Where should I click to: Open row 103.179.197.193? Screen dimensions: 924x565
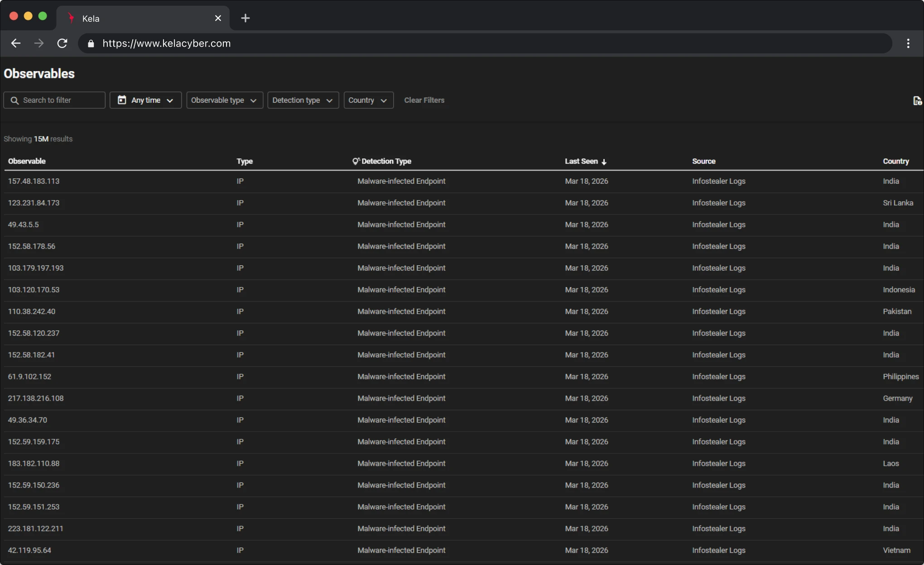click(464, 268)
